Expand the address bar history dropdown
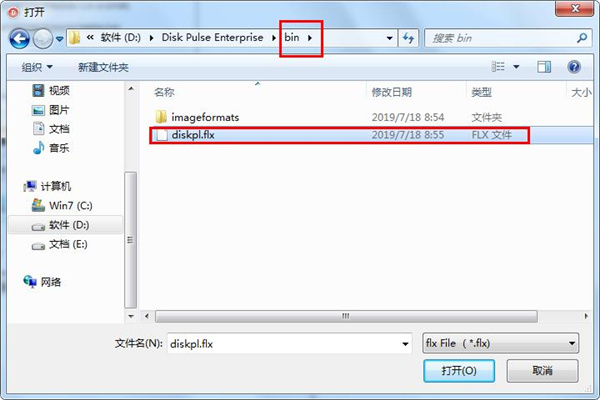This screenshot has height=400, width=600. point(390,38)
